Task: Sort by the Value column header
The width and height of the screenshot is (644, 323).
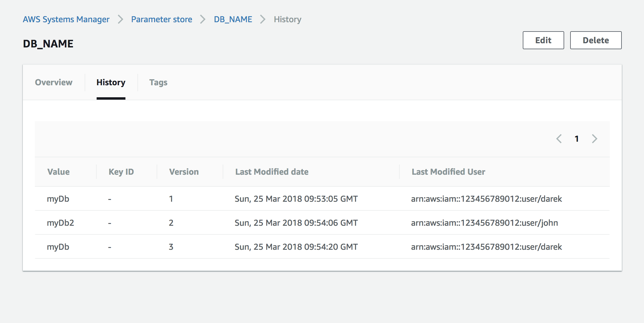Action: 59,172
